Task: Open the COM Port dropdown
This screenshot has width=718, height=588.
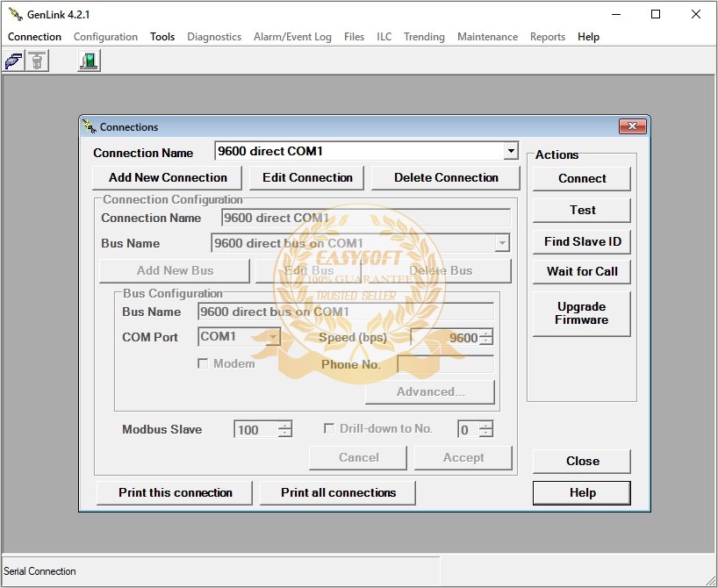Action: pyautogui.click(x=273, y=337)
